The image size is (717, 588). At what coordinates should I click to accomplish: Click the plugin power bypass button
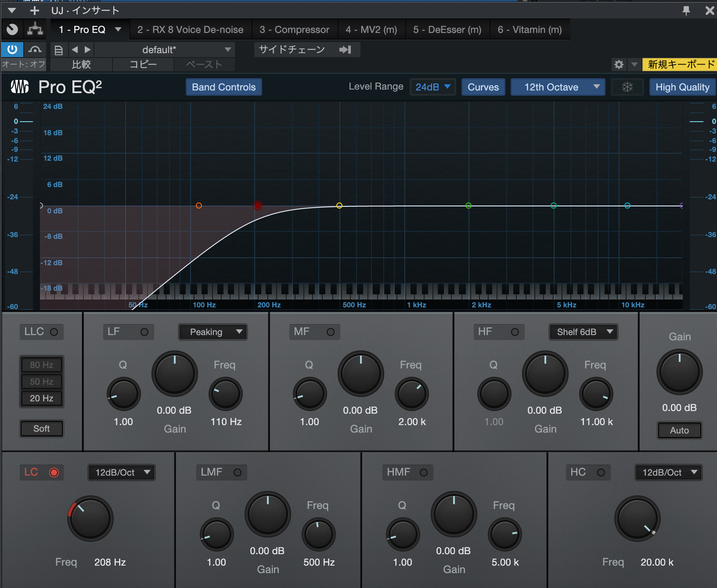(12, 50)
